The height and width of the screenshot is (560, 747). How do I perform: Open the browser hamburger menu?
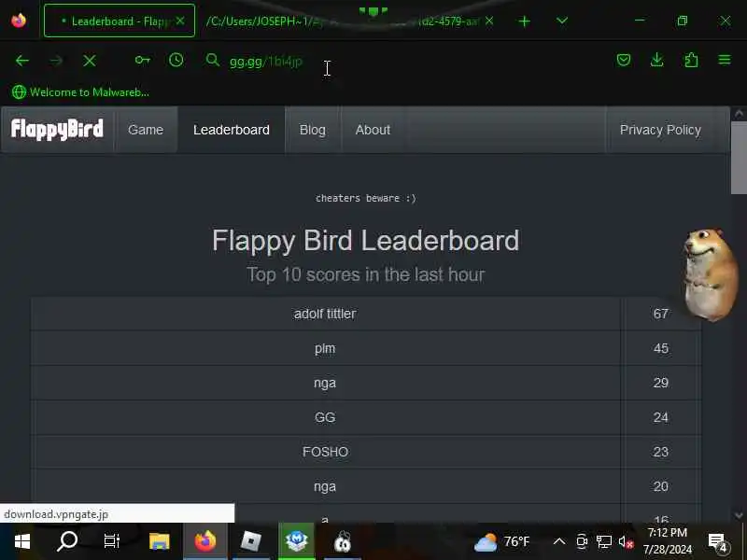point(725,60)
